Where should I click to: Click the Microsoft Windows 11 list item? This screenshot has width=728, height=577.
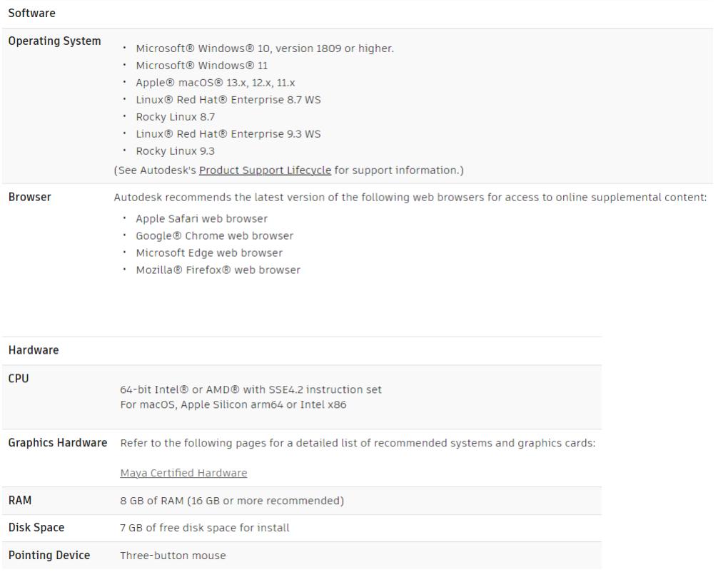[202, 66]
